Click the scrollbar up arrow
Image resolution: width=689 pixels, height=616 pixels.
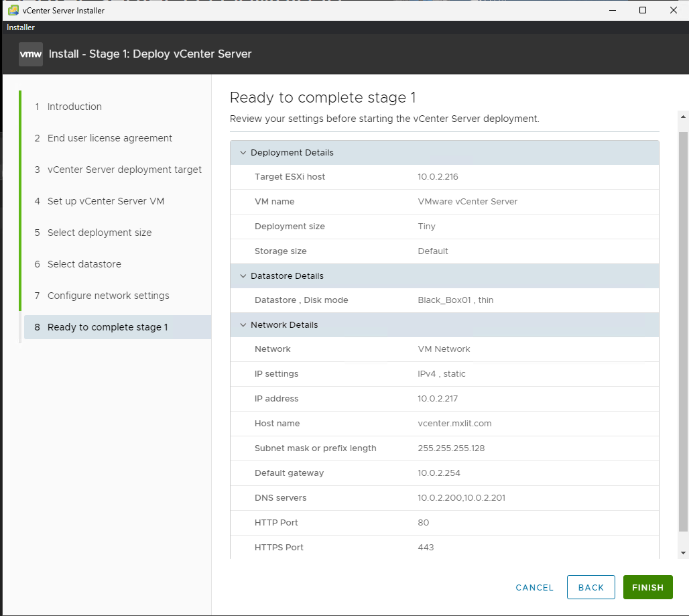(683, 117)
